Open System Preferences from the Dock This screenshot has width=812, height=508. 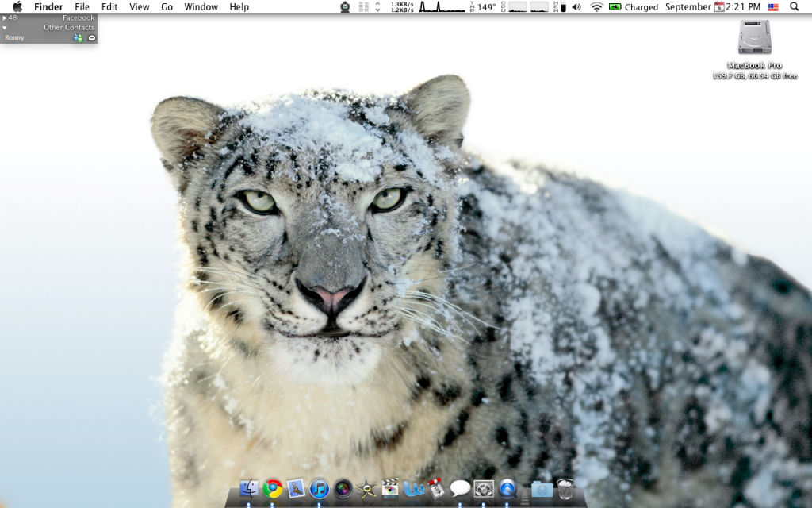point(484,488)
